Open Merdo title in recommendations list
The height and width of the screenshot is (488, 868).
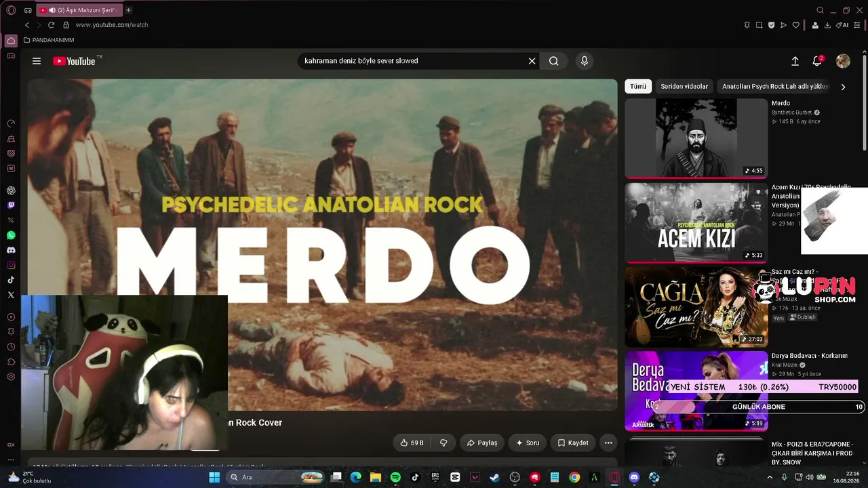click(781, 103)
